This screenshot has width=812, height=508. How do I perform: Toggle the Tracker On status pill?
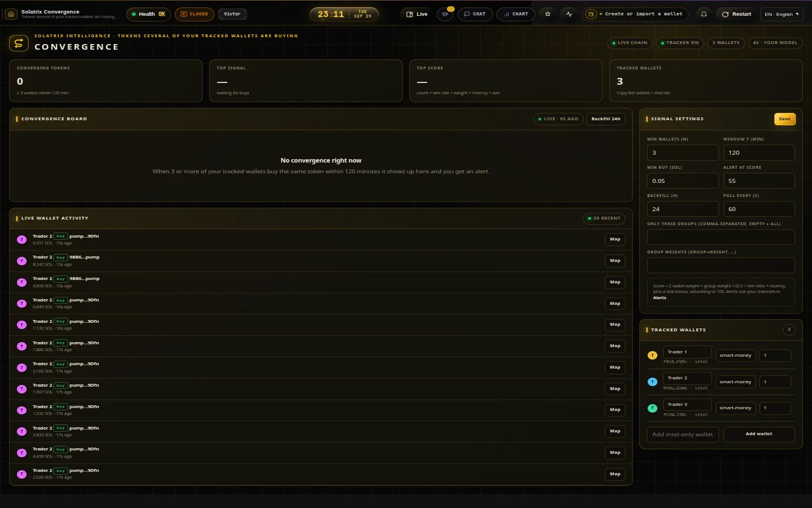click(679, 43)
